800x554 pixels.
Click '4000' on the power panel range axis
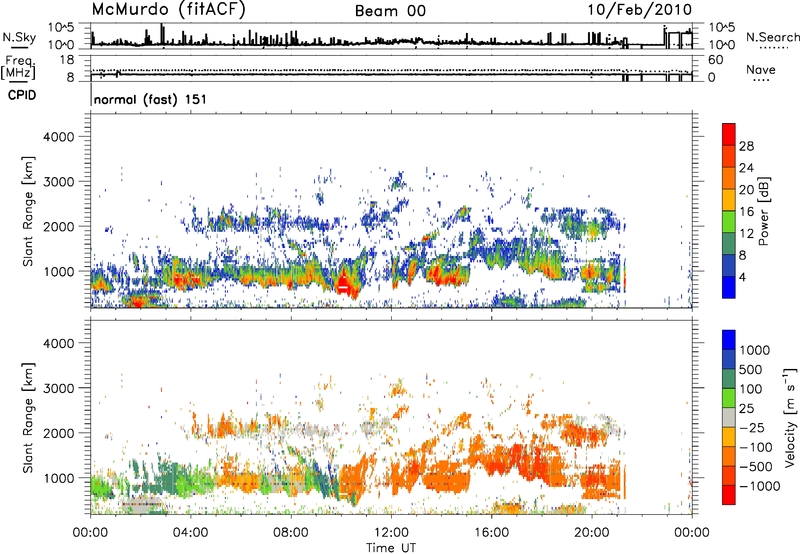tap(59, 137)
